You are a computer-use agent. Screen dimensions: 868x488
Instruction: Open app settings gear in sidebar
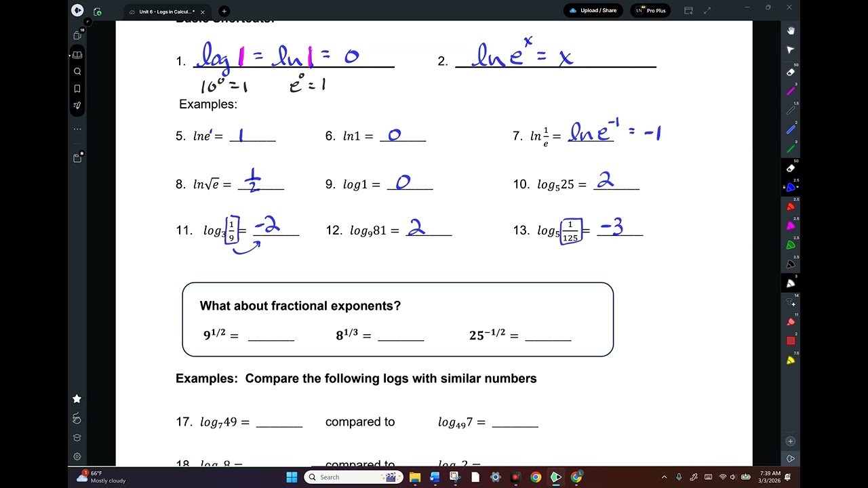pos(77,457)
